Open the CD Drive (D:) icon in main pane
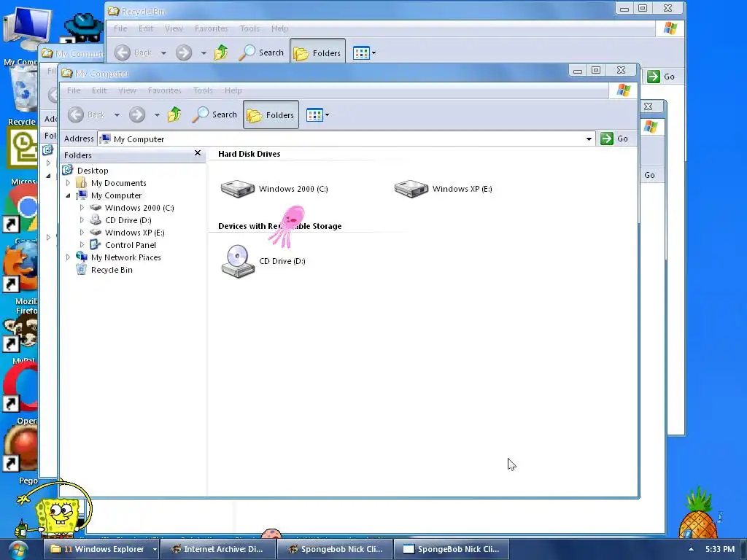The height and width of the screenshot is (560, 747). click(x=263, y=261)
